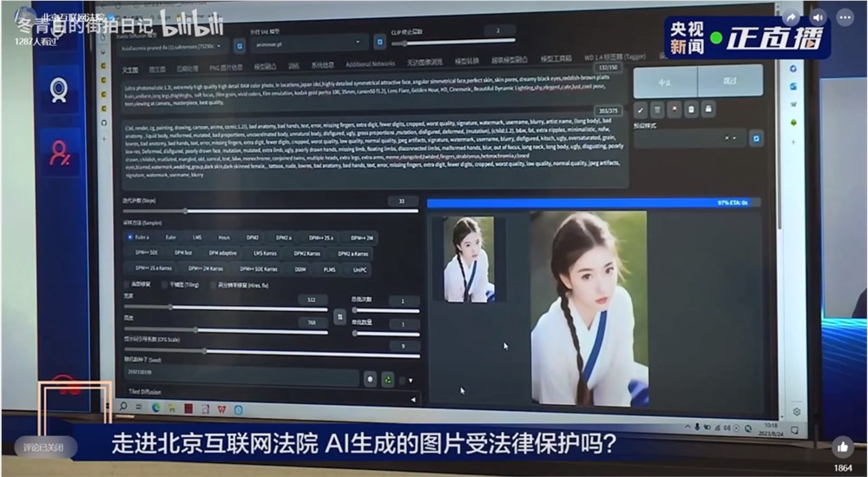This screenshot has width=868, height=477.
Task: Click the thumbs-up like icon
Action: click(x=842, y=447)
